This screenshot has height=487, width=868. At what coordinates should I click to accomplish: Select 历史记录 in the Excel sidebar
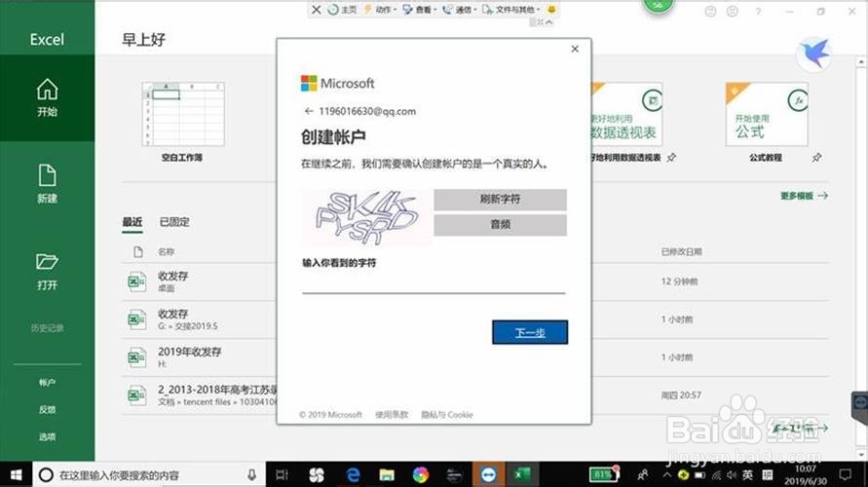pyautogui.click(x=47, y=328)
